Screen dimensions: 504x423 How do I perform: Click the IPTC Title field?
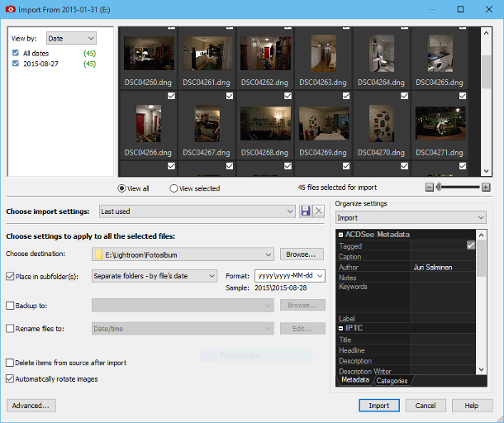pos(443,340)
